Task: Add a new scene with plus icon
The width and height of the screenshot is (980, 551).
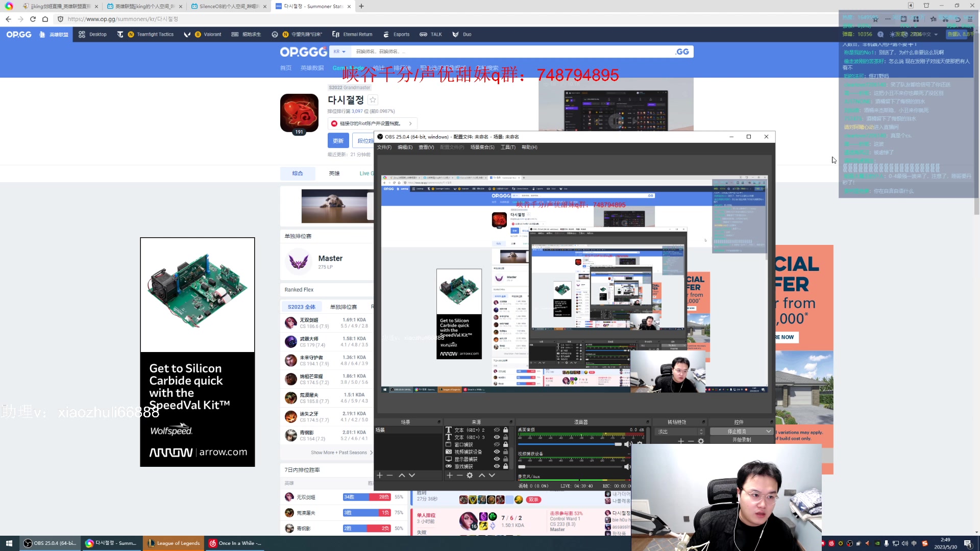Action: [379, 475]
